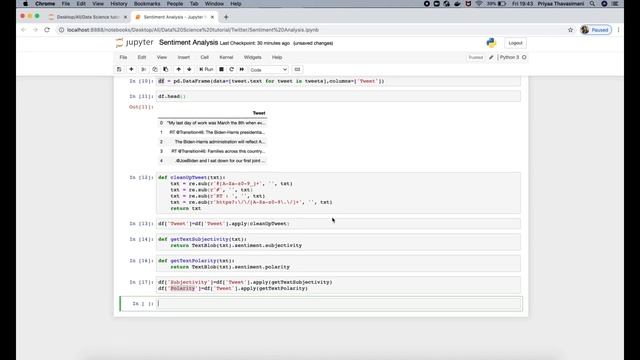Image resolution: width=640 pixels, height=360 pixels.
Task: Go back in Chrome
Action: click(23, 30)
